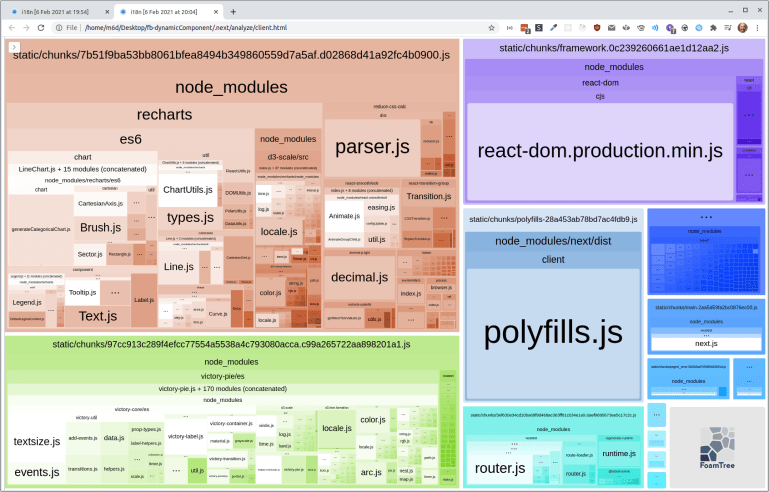
Task: Click the Transition.js module block
Action: (429, 196)
